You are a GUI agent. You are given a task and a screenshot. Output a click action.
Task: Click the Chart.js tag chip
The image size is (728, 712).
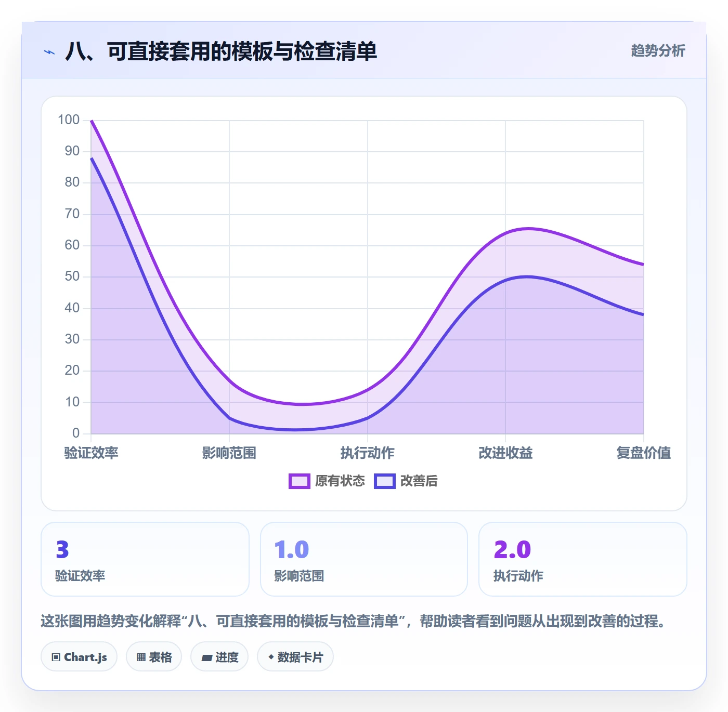pos(79,657)
